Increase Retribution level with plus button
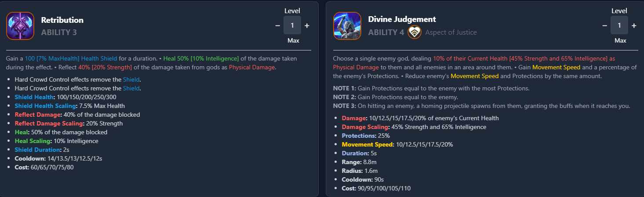The height and width of the screenshot is (197, 644). 307,26
